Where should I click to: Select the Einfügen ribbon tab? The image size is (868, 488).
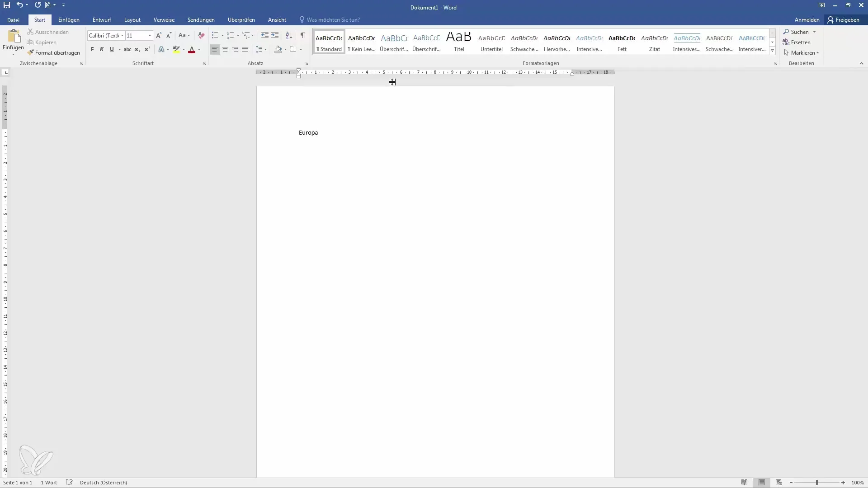69,20
